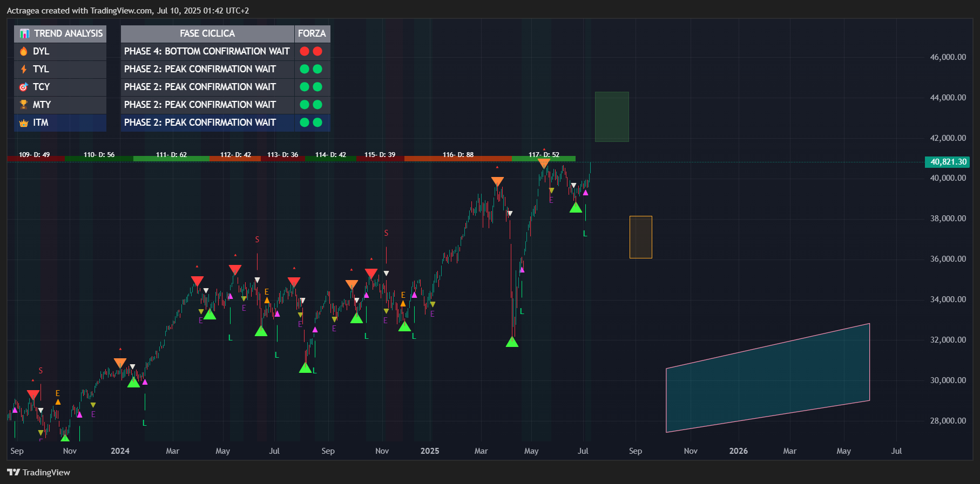Select the teal projected channel shape
980x484 pixels.
(x=768, y=378)
